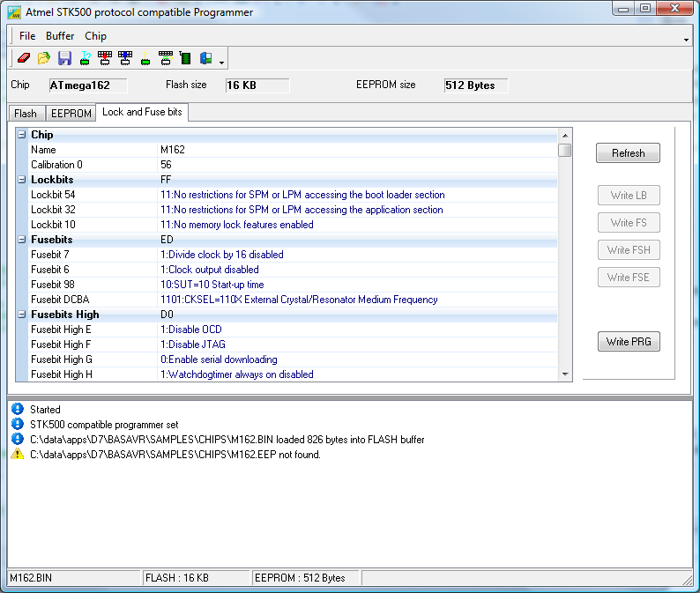Click the application icon in the title bar

14,12
